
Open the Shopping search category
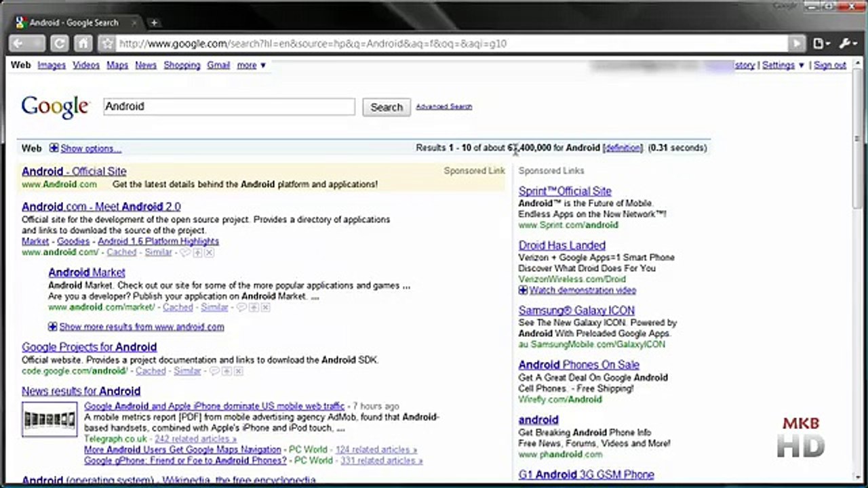(x=182, y=65)
